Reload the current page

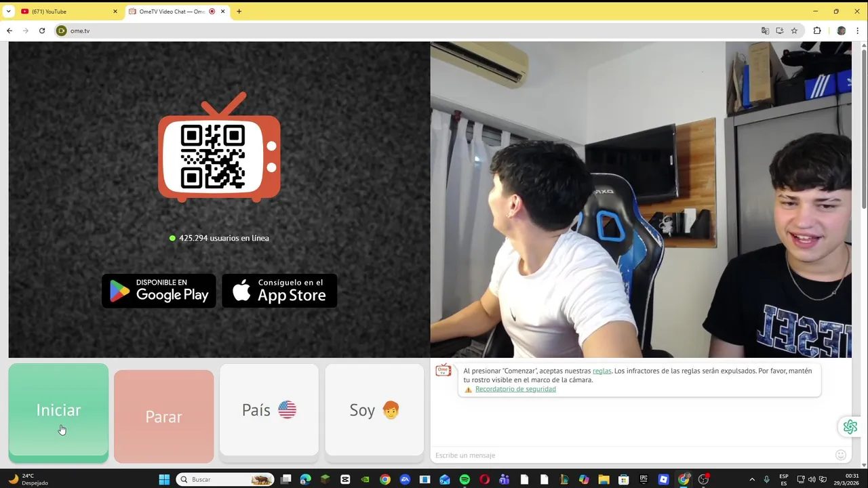point(42,30)
